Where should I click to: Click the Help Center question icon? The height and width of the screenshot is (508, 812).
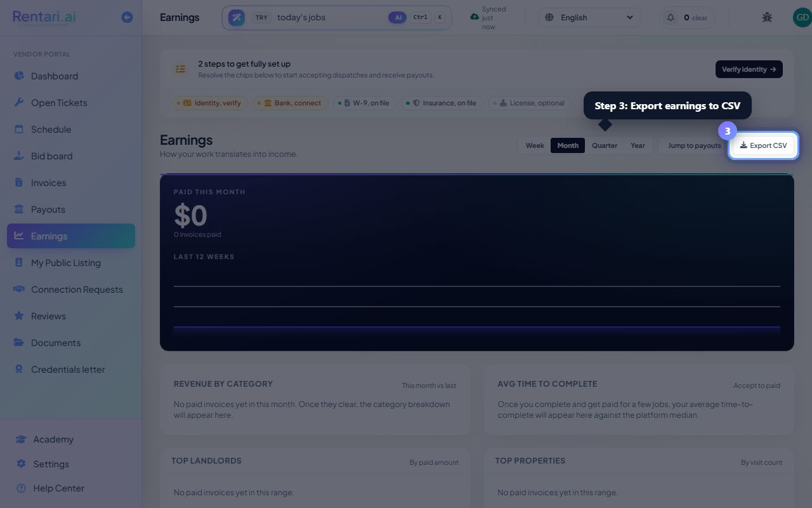(x=21, y=488)
